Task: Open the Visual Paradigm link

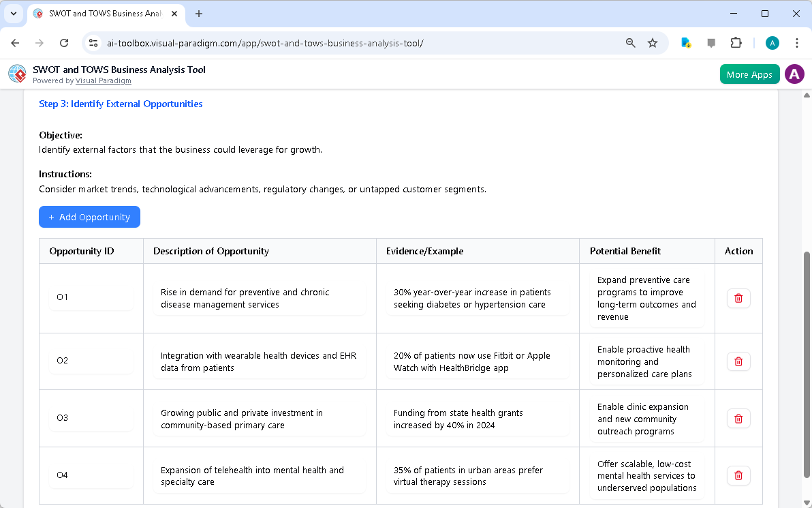Action: pyautogui.click(x=104, y=80)
